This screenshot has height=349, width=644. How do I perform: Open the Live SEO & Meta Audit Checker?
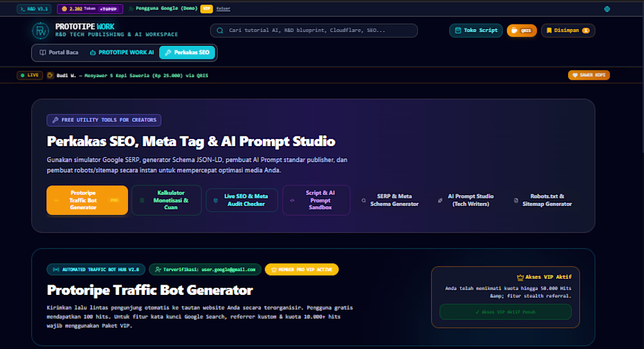coord(242,200)
